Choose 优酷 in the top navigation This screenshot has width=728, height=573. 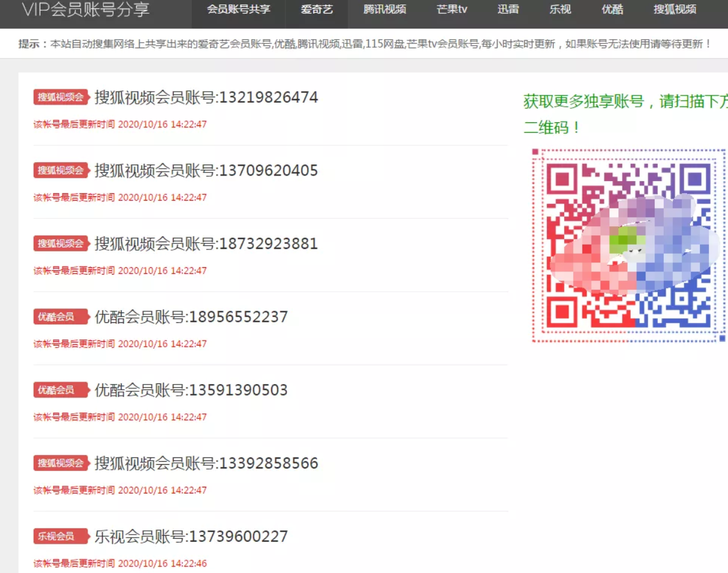pos(612,9)
